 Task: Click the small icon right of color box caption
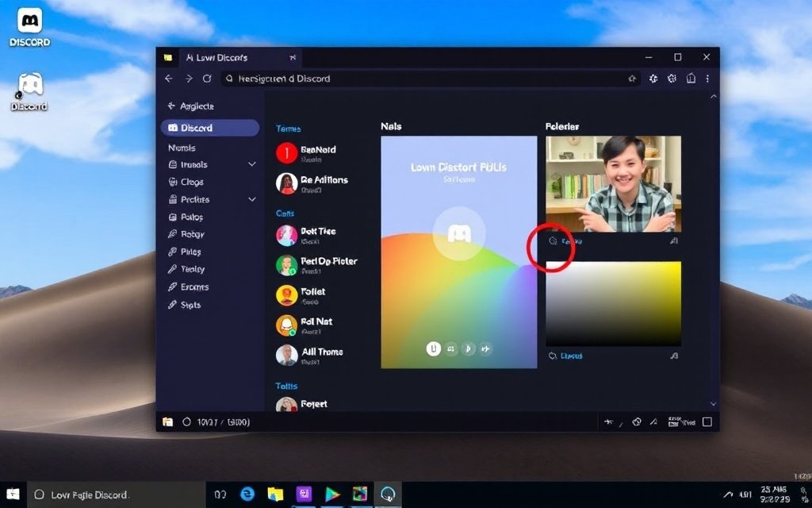point(674,356)
